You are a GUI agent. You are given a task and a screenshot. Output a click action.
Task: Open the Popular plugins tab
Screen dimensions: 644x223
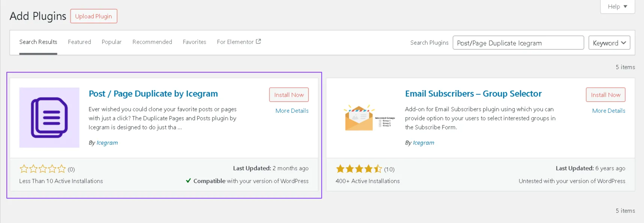click(x=111, y=42)
